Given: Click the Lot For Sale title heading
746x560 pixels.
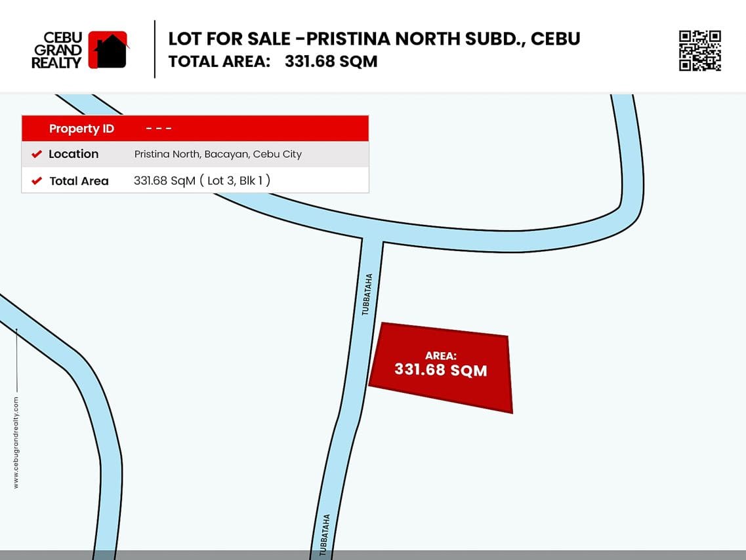Looking at the screenshot, I should pos(374,39).
